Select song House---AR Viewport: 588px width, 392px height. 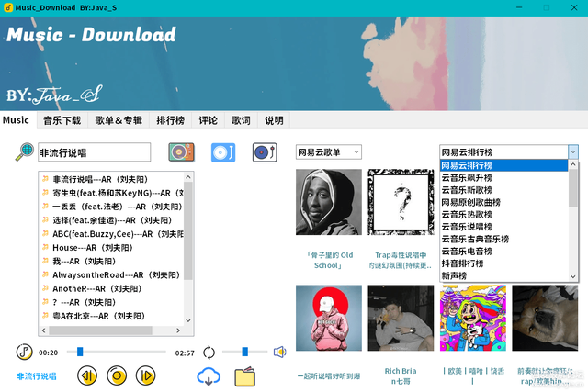click(112, 248)
